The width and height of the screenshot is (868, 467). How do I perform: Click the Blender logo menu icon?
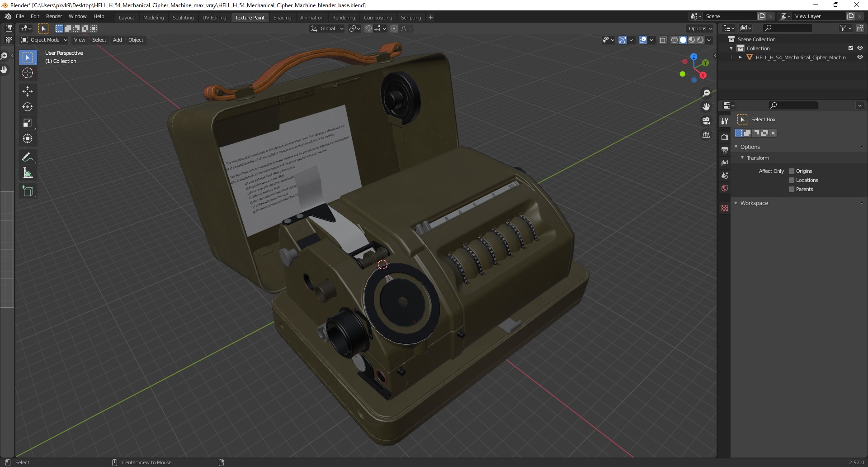(x=8, y=16)
